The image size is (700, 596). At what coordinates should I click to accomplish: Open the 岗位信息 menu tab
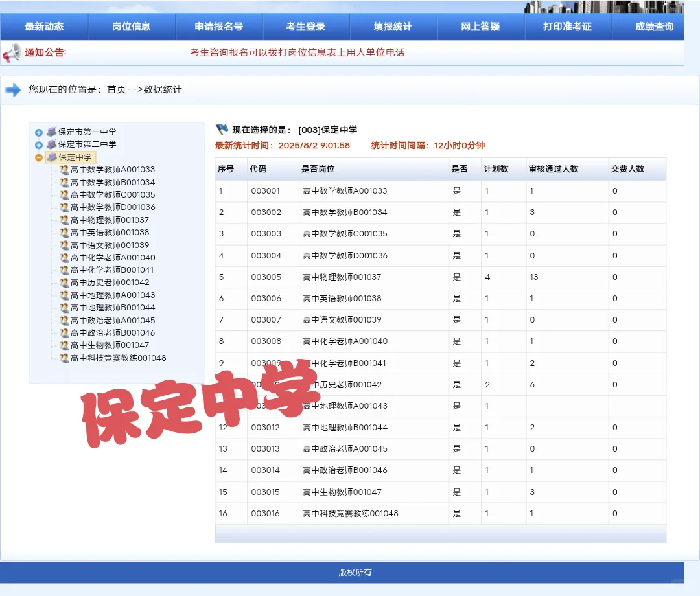[131, 27]
